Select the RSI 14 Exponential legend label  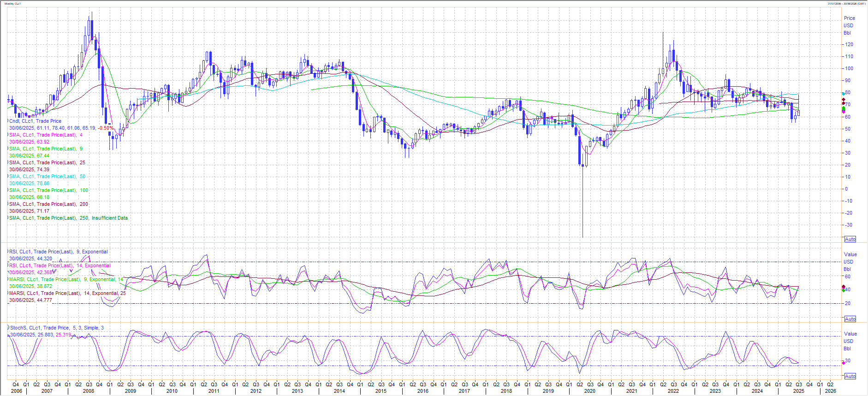pos(59,265)
